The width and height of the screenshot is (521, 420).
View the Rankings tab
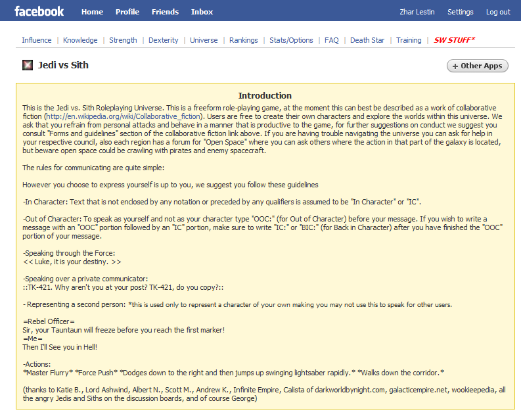[244, 40]
